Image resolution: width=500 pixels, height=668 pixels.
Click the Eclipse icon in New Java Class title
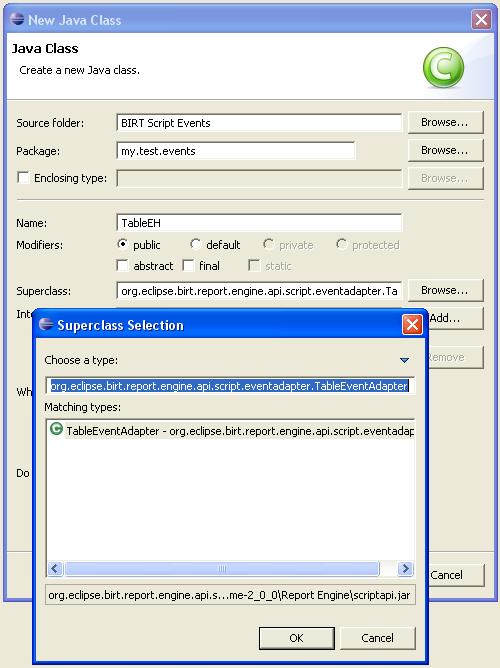coord(17,19)
